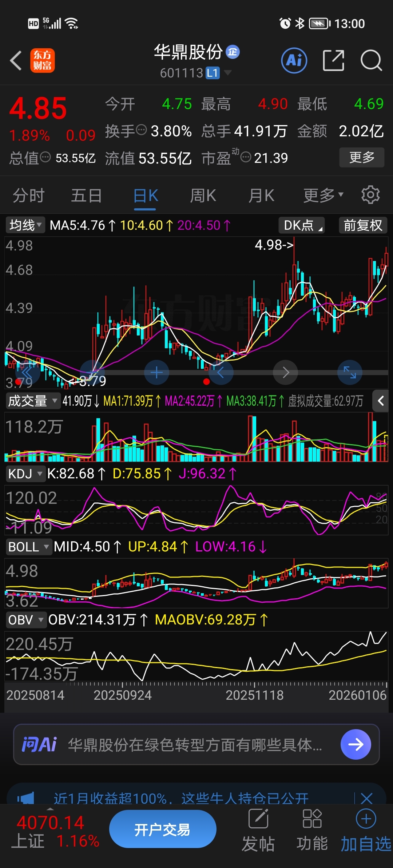Tap the share export icon
The height and width of the screenshot is (868, 393).
point(333,60)
